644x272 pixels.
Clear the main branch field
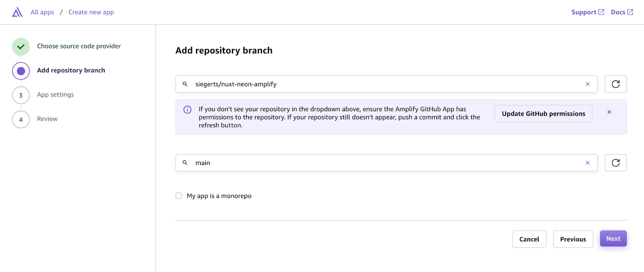[x=588, y=163]
